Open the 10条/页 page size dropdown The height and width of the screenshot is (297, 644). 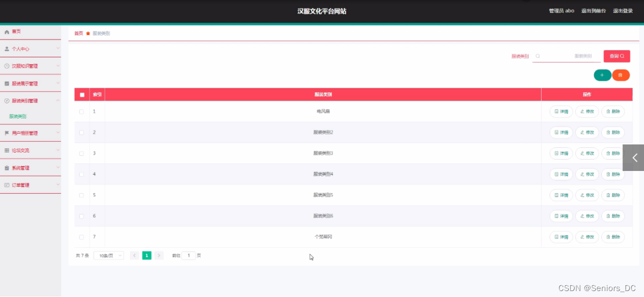point(109,255)
